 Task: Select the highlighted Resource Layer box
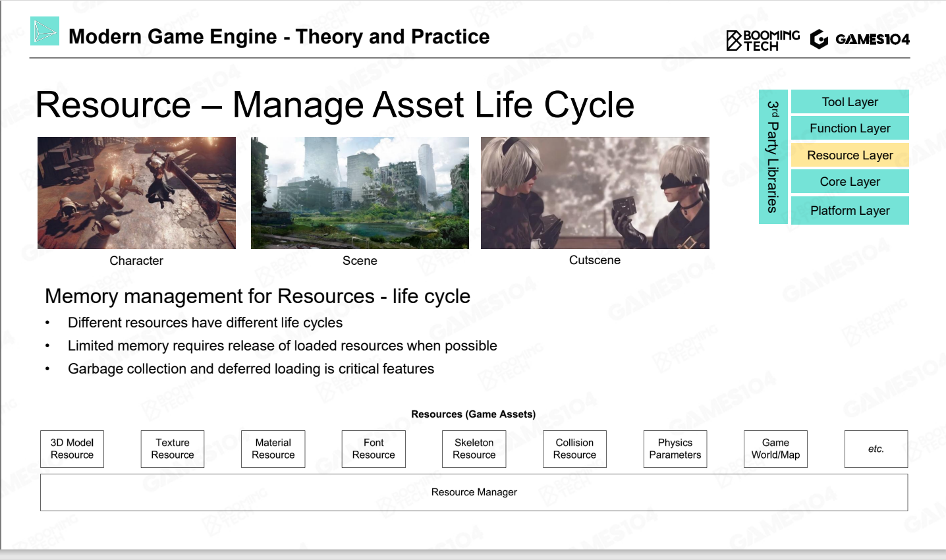click(x=850, y=155)
